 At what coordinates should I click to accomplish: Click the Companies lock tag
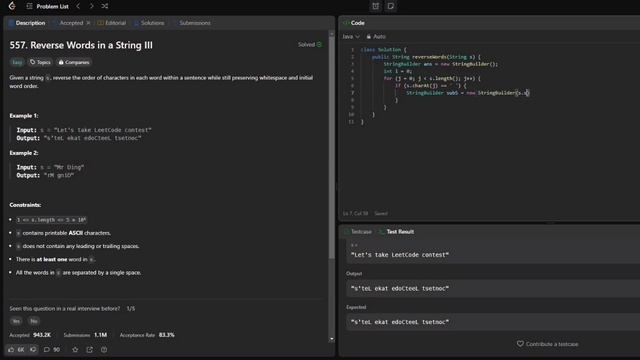click(x=74, y=62)
